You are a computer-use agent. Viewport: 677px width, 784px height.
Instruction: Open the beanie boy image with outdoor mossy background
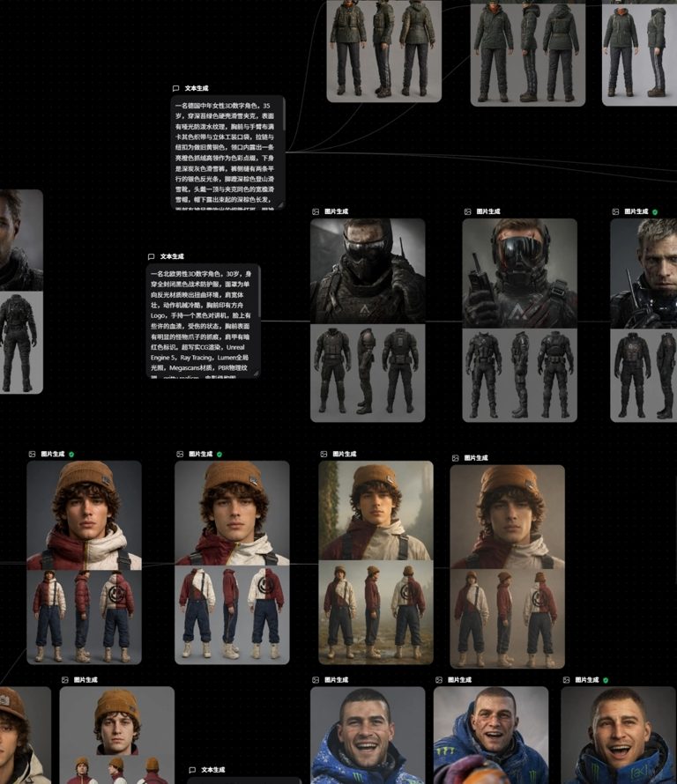[x=376, y=563]
